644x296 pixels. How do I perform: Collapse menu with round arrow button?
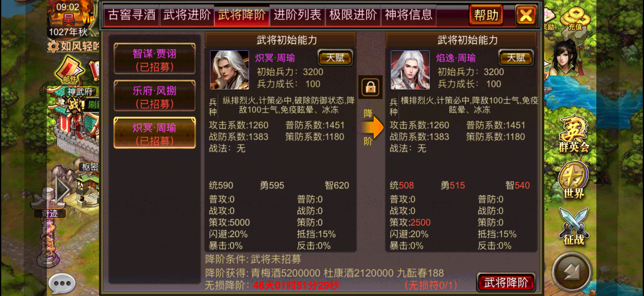tap(572, 272)
